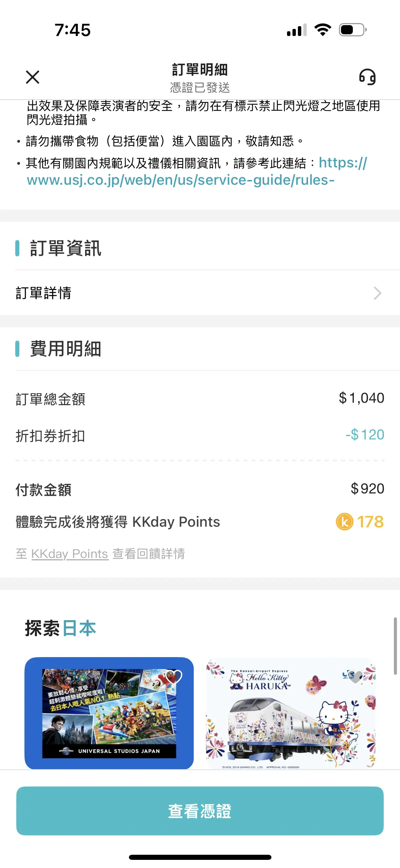The image size is (400, 868).
Task: Open Hello Kitty Haruka train thumbnail
Action: (291, 713)
